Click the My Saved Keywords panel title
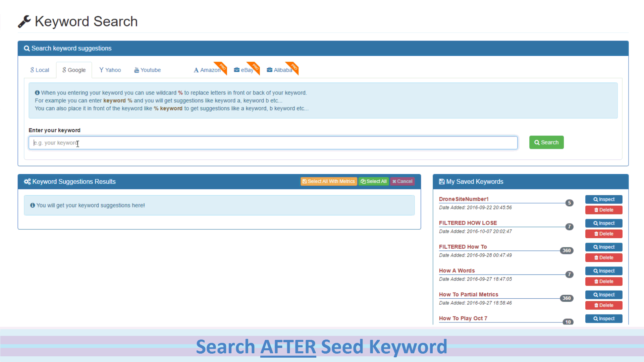The width and height of the screenshot is (644, 362). (475, 181)
